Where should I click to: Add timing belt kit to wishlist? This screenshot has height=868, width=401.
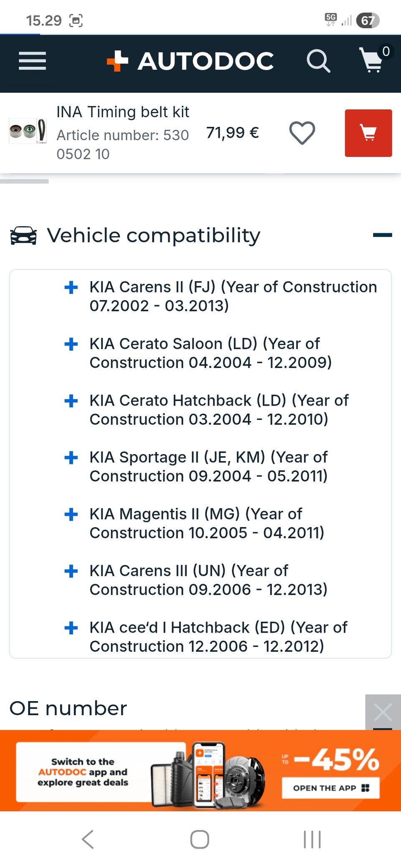302,133
